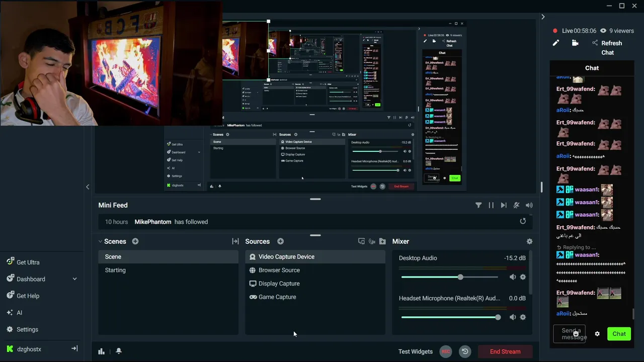
Task: Select Video Capture Device source
Action: (315, 256)
